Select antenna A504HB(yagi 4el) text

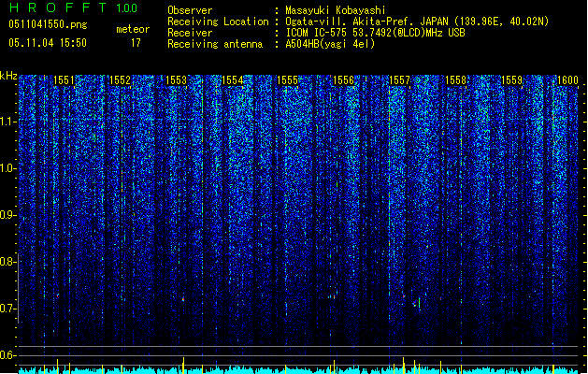pos(330,44)
